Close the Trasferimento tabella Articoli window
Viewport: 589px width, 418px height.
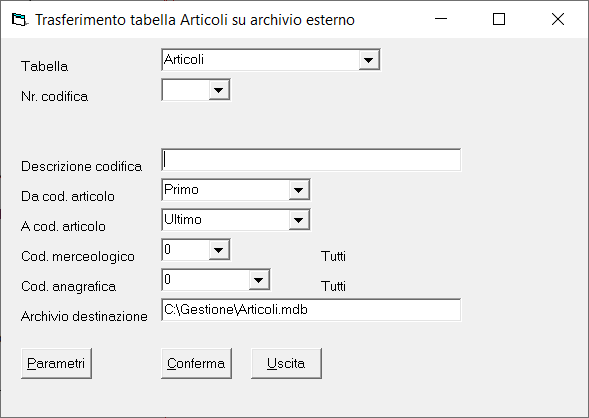click(558, 19)
